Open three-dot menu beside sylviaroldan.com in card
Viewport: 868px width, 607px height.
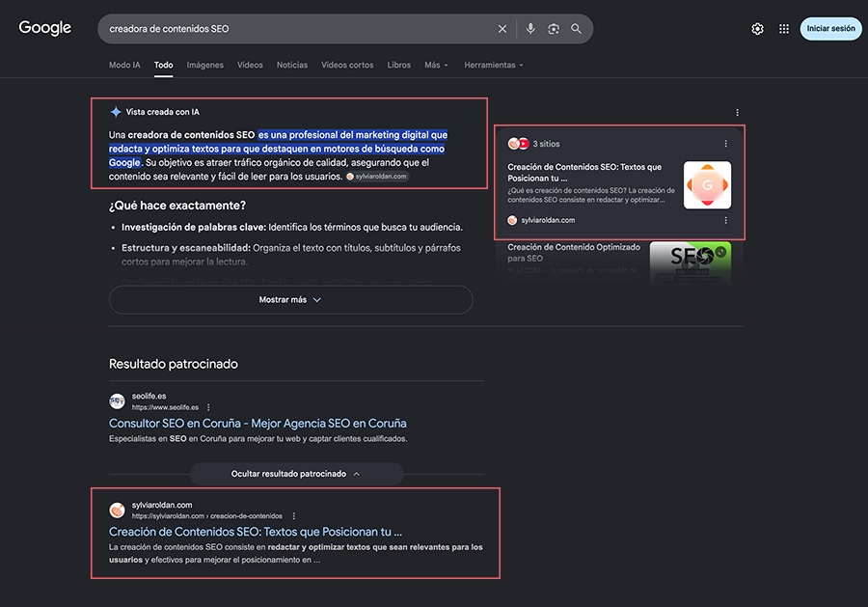click(725, 220)
